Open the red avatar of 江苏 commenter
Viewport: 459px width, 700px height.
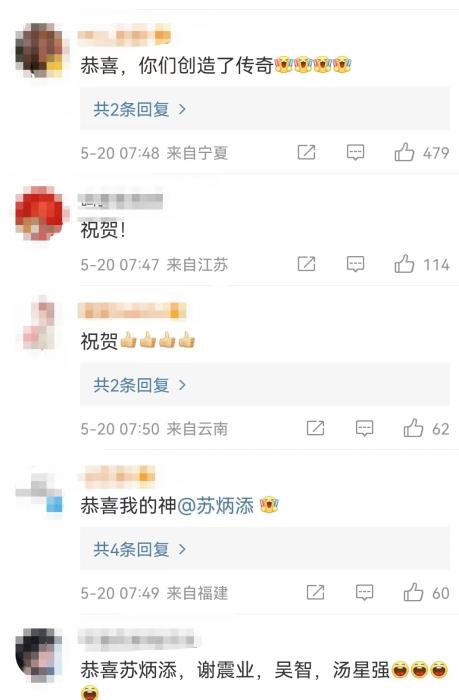pos(39,213)
